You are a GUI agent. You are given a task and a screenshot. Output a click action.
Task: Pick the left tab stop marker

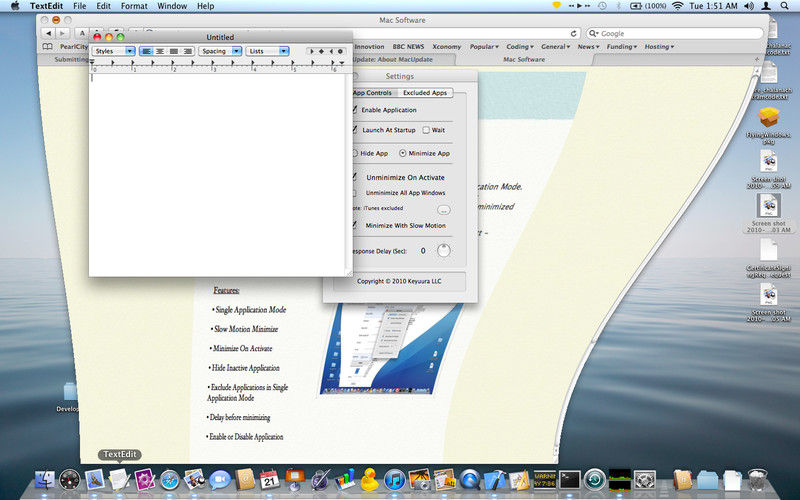click(312, 51)
